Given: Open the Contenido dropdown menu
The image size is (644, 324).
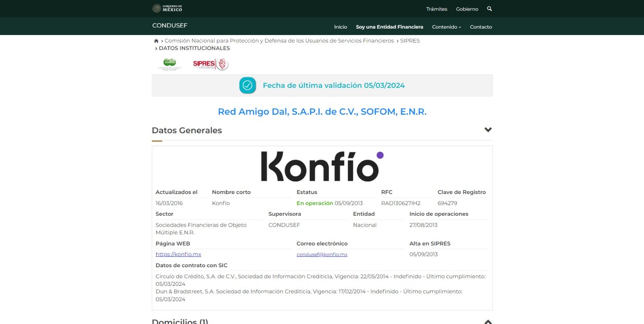Looking at the screenshot, I should coord(446,27).
